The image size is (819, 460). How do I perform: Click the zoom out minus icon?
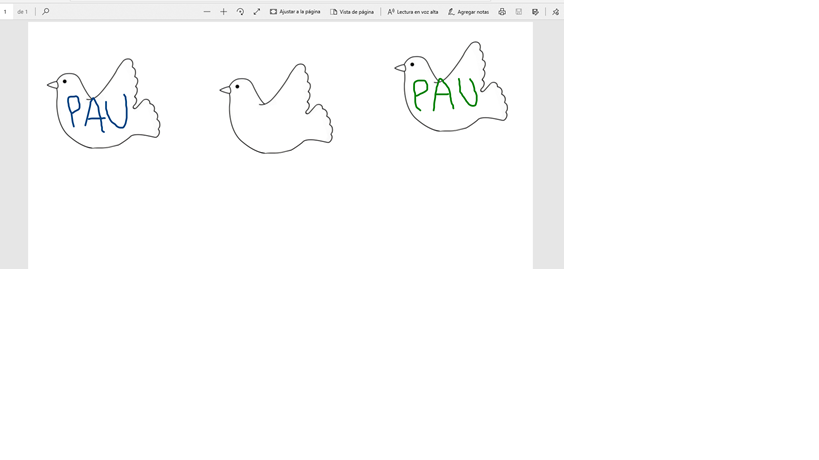pyautogui.click(x=207, y=12)
